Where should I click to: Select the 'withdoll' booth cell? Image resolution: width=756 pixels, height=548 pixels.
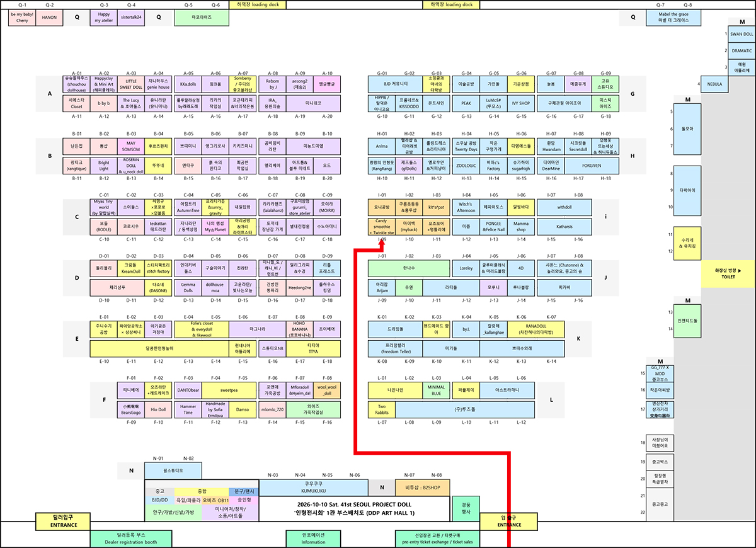click(564, 207)
